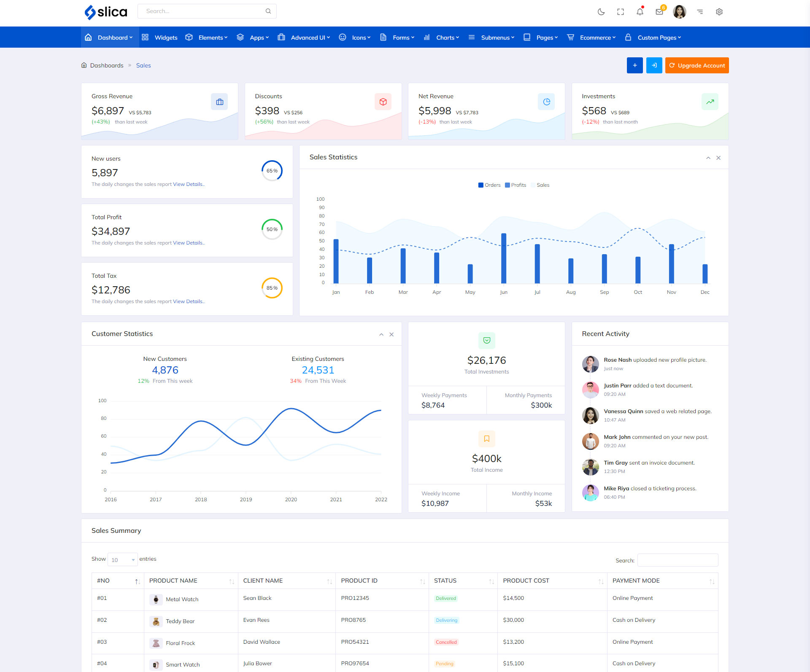This screenshot has width=810, height=672.
Task: Click the Gross Revenue briefcase icon
Action: (x=219, y=102)
